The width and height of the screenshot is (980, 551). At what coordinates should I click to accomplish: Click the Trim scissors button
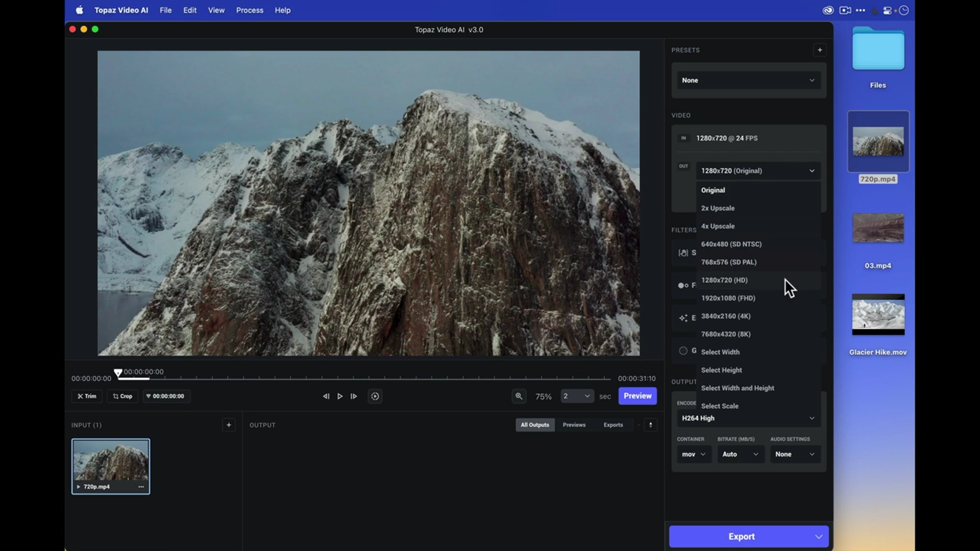pyautogui.click(x=87, y=396)
